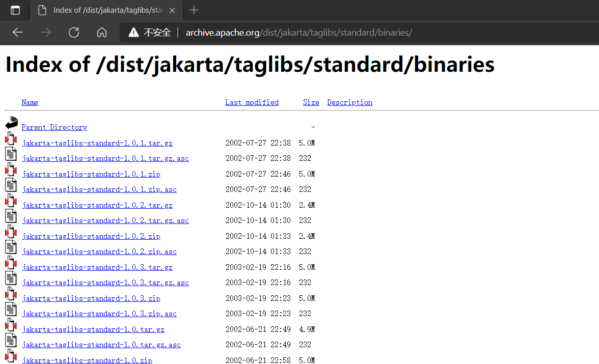
Task: Click size 4.9M of standard-1.0.tar.gz
Action: coord(307,329)
